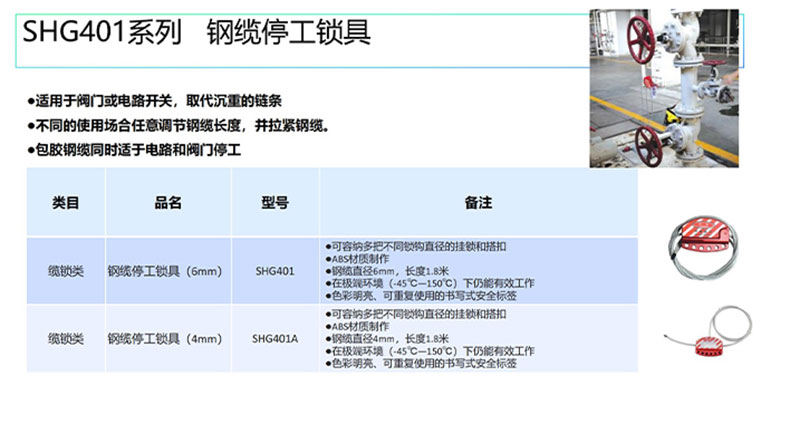Click the "钢缆直径6mm，长度1.8米" remark line
Screen dimensions: 790x431
(x=390, y=270)
